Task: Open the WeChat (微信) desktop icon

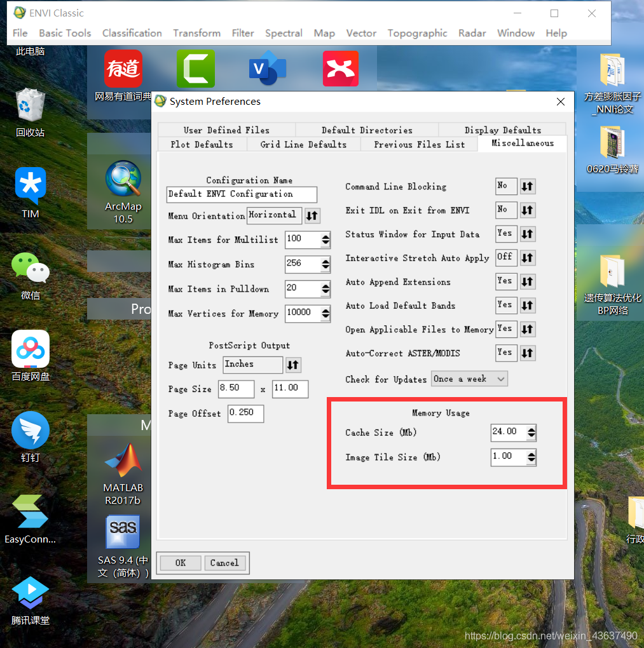Action: point(30,276)
